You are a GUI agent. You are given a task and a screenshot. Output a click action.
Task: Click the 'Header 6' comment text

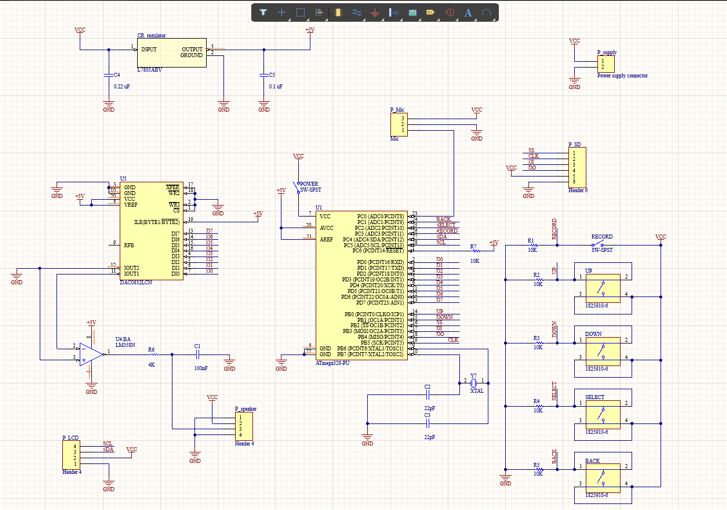coord(578,190)
